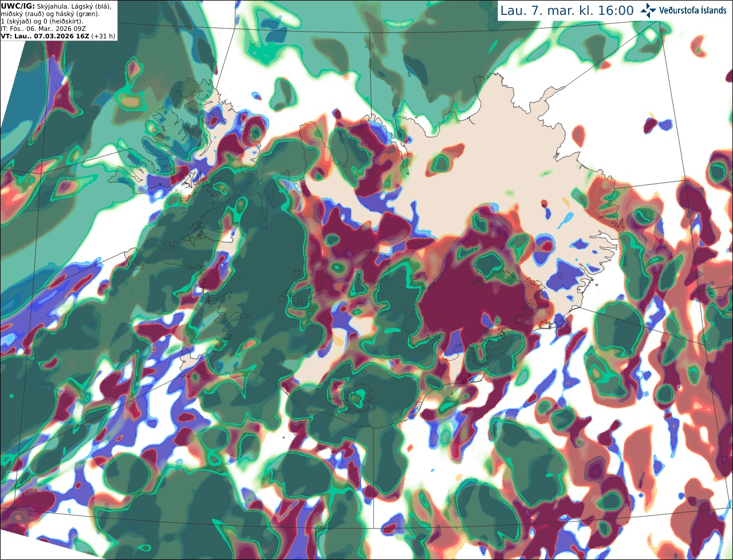Click the "miðský (rauð) og háský (græn)." legend line
Image resolution: width=733 pixels, height=560 pixels.
pyautogui.click(x=50, y=13)
